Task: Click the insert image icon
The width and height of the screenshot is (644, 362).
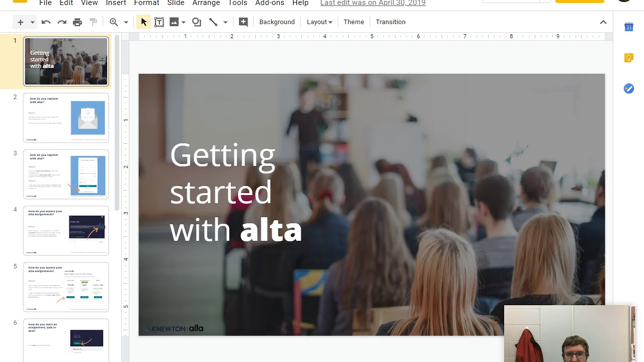Action: (x=174, y=22)
